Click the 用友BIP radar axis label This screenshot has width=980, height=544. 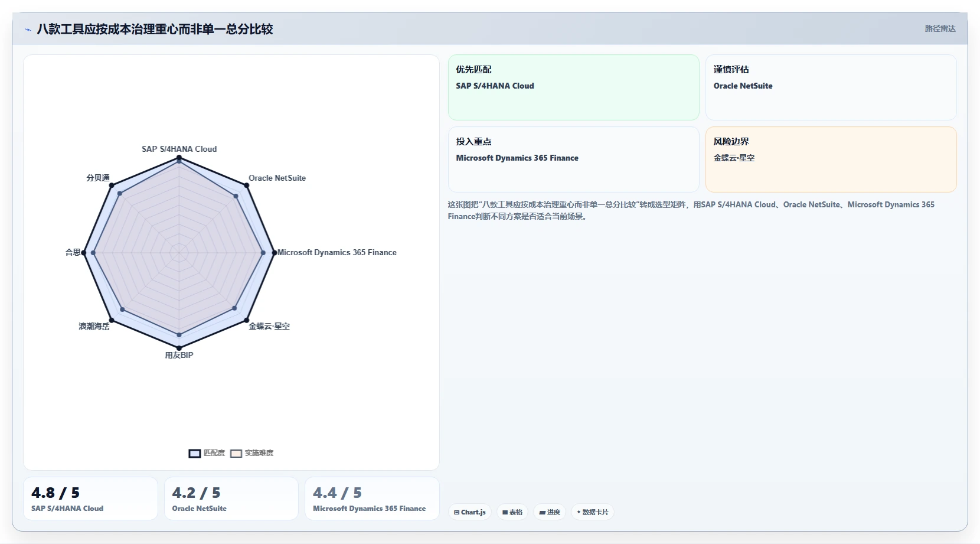pyautogui.click(x=179, y=355)
